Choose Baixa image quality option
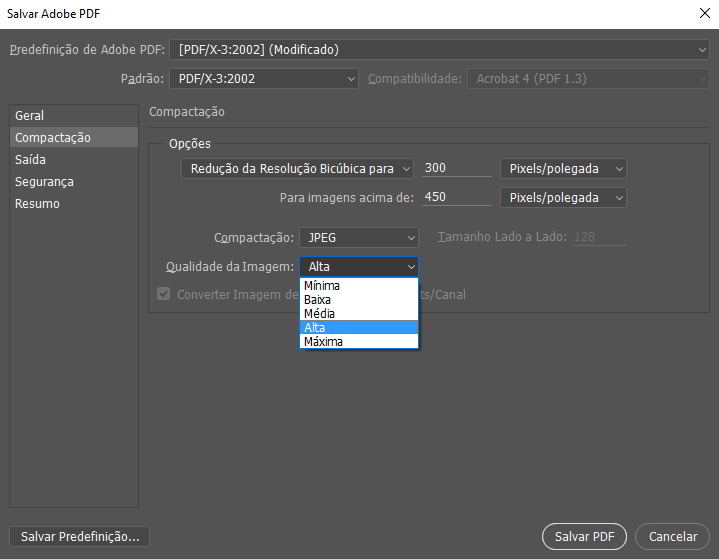The width and height of the screenshot is (719, 559). point(318,300)
